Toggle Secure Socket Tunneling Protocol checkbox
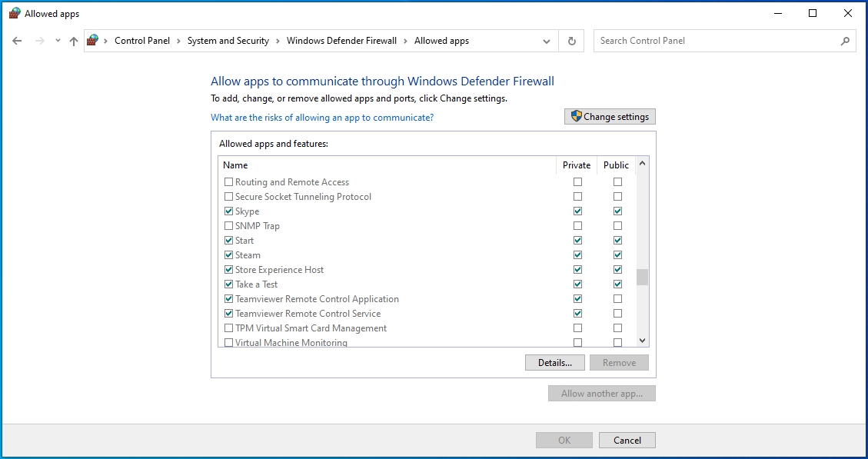868x459 pixels. tap(228, 197)
